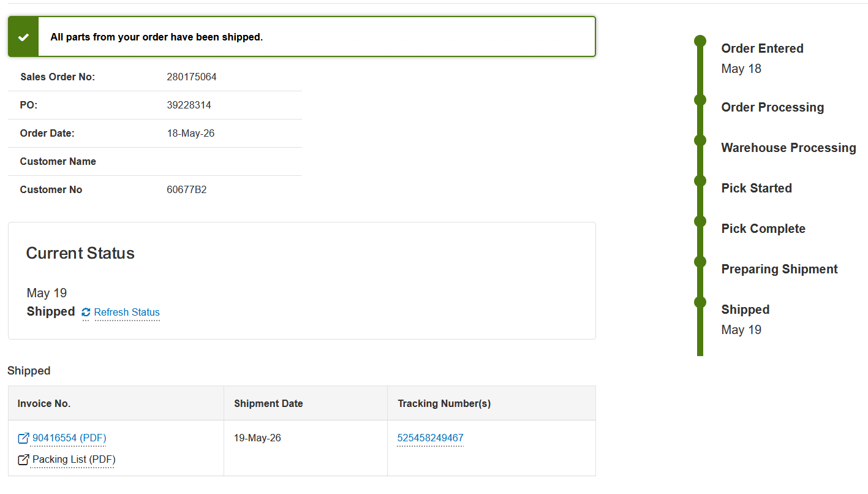Click the Pick Started timeline dot
Screen dimensions: 868x494
tap(700, 181)
